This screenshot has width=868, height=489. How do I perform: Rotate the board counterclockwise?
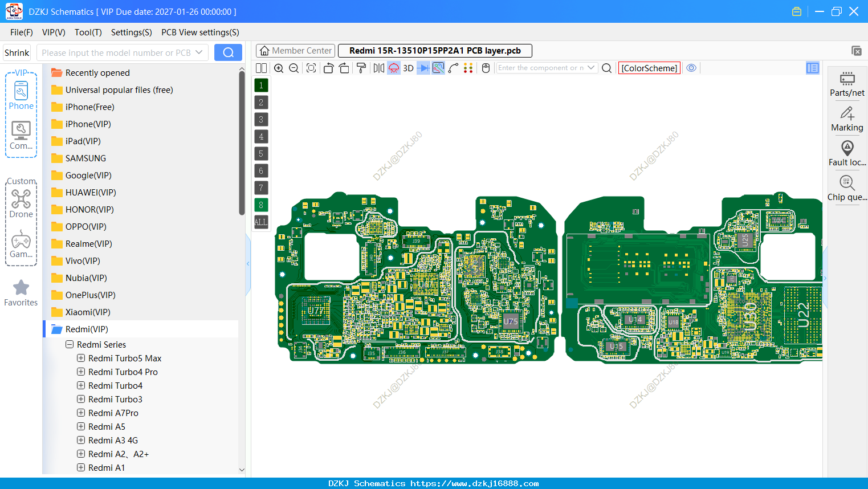pyautogui.click(x=328, y=68)
